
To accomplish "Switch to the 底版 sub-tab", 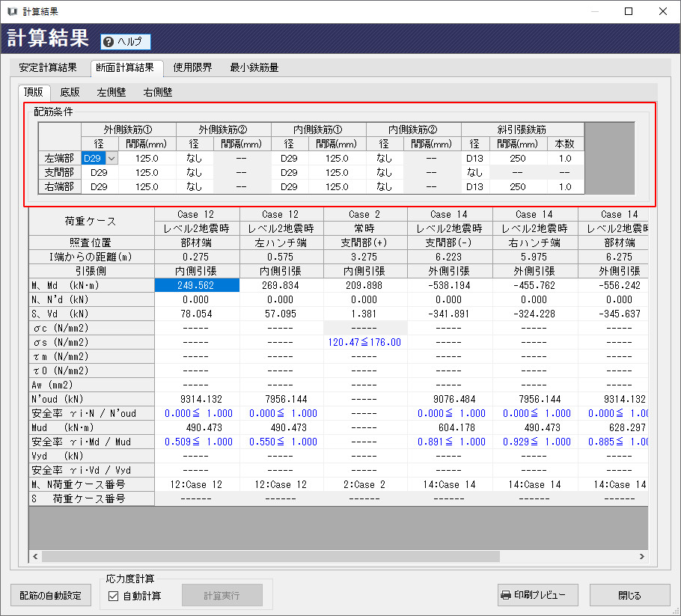I will (70, 92).
